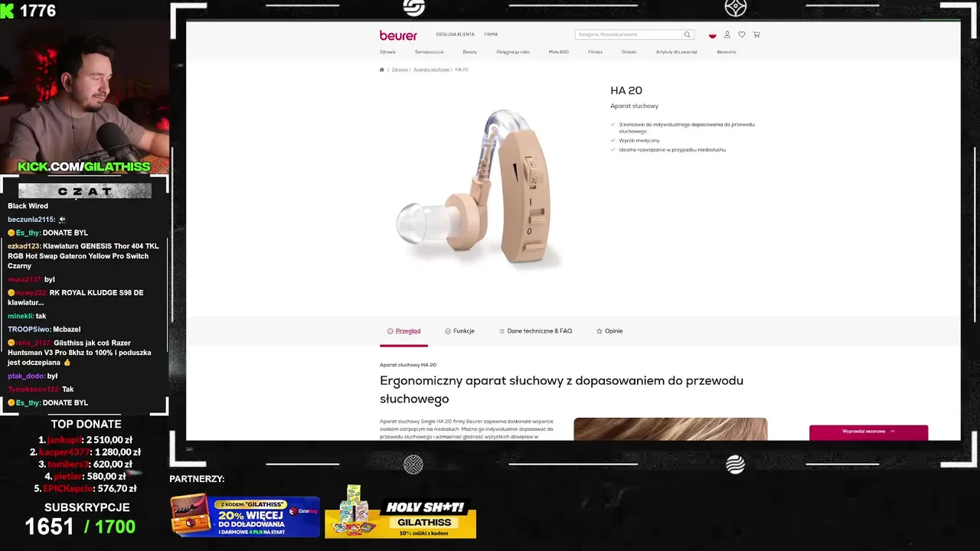The height and width of the screenshot is (551, 980).
Task: Click the HA 20 hearing aid image
Action: [x=479, y=189]
